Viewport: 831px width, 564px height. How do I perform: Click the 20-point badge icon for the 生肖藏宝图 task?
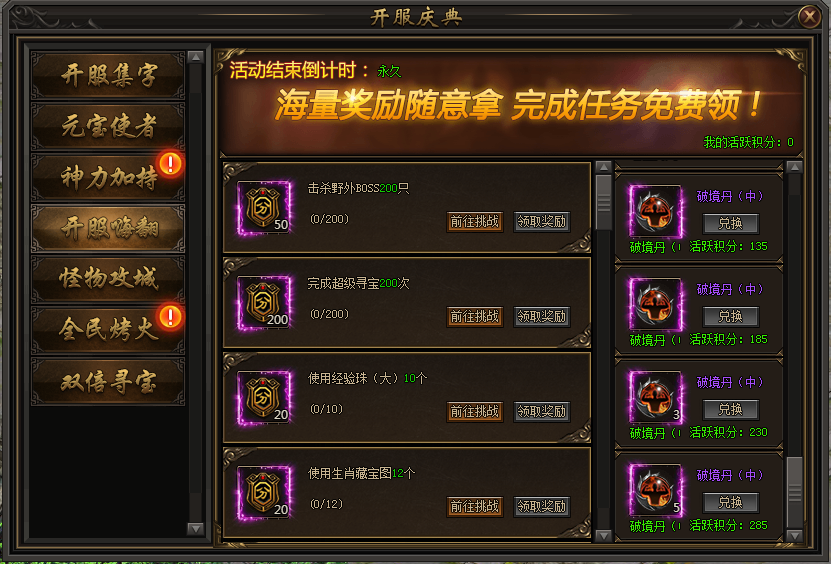click(x=264, y=493)
